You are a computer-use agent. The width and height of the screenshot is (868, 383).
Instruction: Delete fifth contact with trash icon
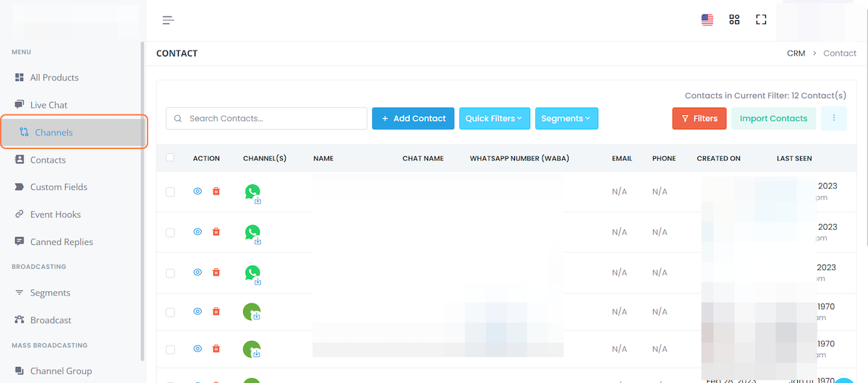pos(216,348)
